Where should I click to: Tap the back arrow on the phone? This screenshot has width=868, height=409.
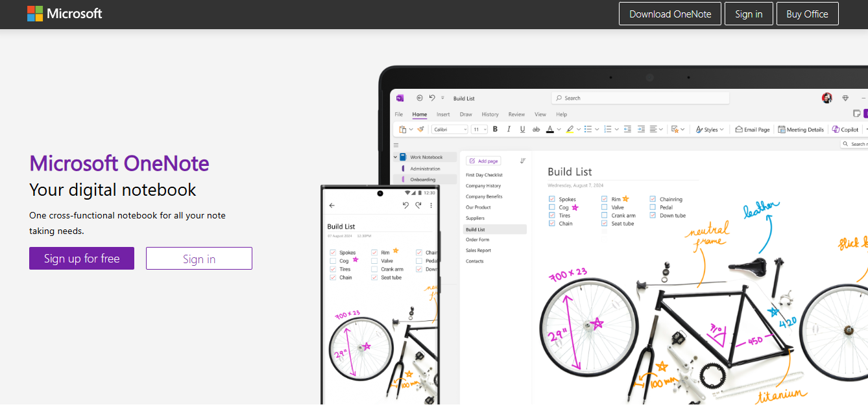[332, 205]
